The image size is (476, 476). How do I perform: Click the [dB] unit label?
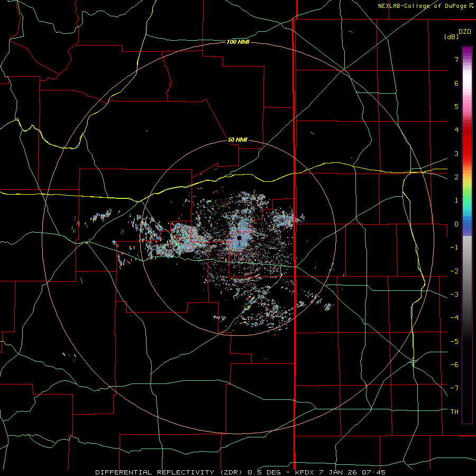(x=451, y=36)
